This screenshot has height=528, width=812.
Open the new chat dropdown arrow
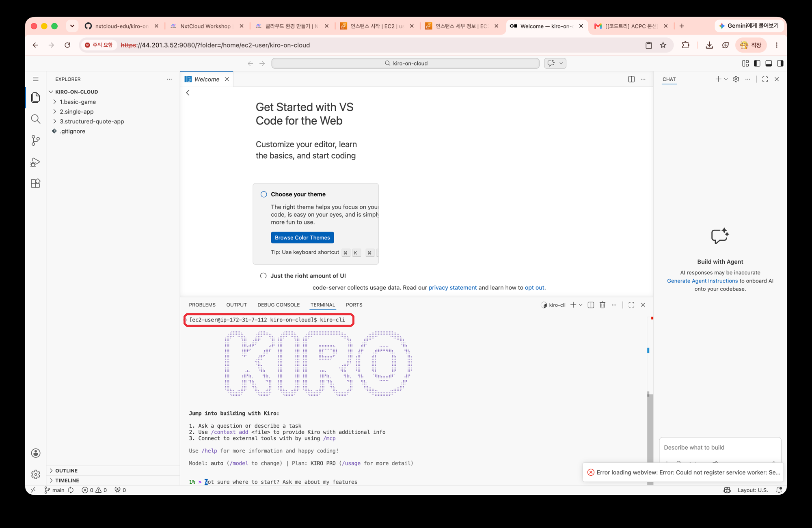[726, 79]
